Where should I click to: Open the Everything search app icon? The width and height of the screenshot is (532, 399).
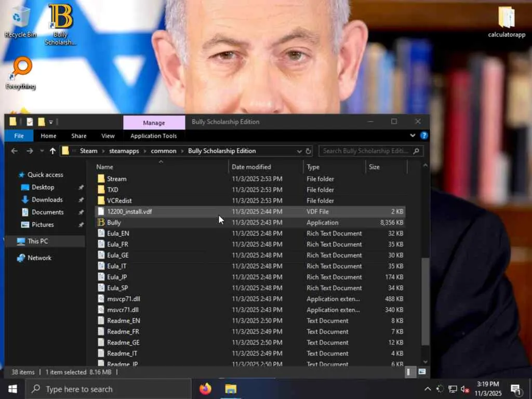(21, 73)
